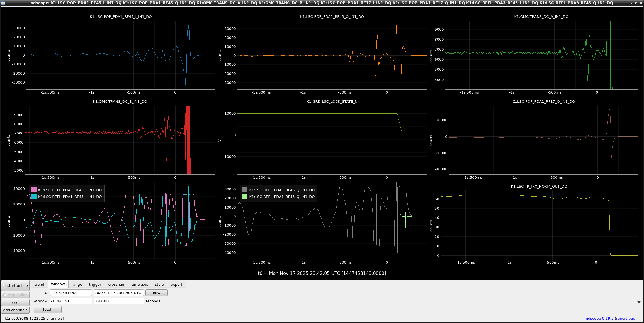Image resolution: width=644 pixels, height=323 pixels.
Task: Click the add channels button
Action: pyautogui.click(x=15, y=310)
